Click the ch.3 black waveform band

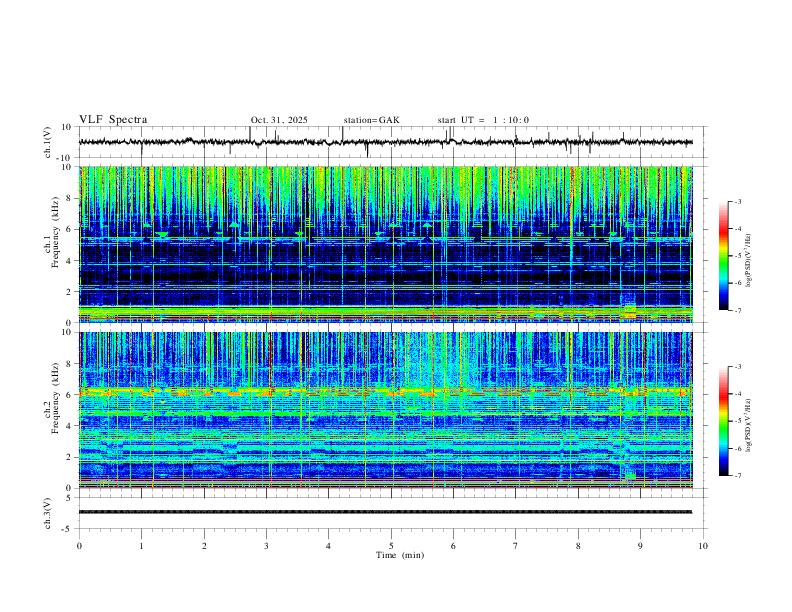tap(386, 512)
